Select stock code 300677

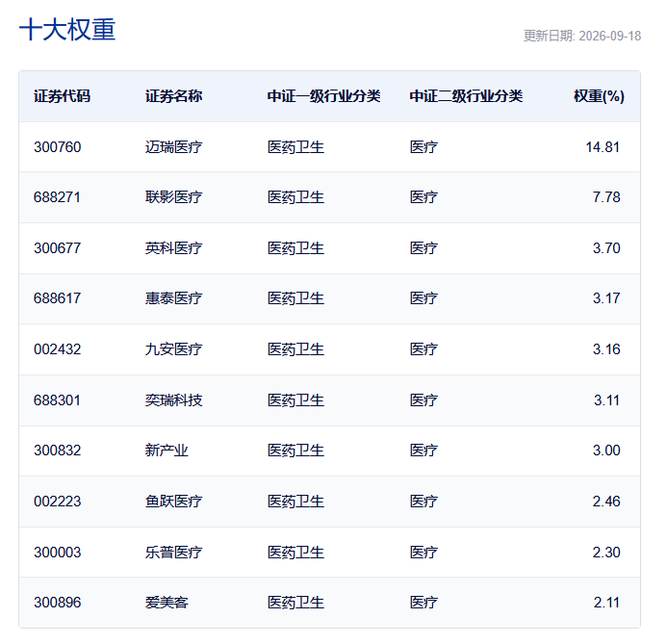(58, 248)
